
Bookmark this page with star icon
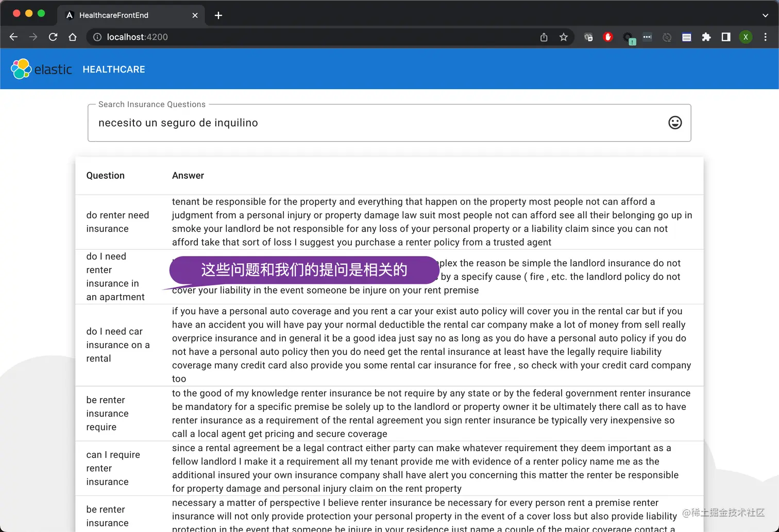pyautogui.click(x=564, y=37)
